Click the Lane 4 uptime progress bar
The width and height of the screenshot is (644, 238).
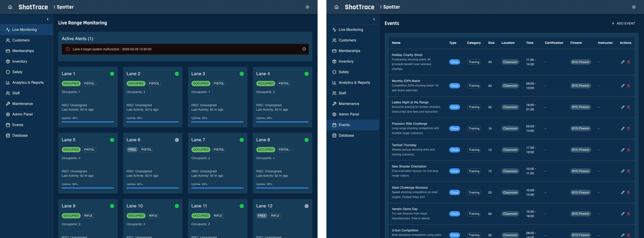(282, 122)
